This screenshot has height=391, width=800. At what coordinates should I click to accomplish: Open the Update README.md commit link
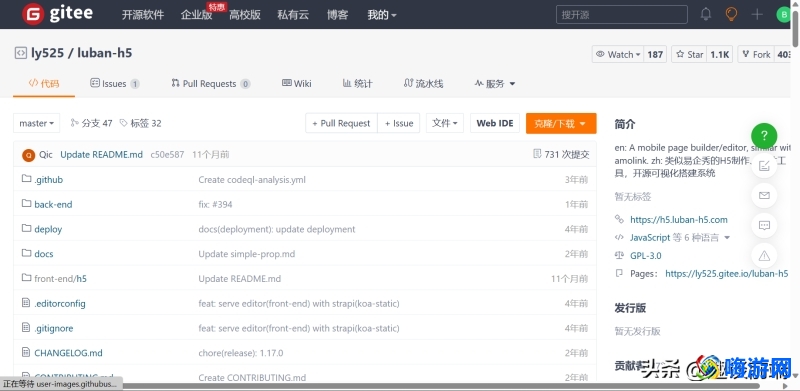[102, 155]
